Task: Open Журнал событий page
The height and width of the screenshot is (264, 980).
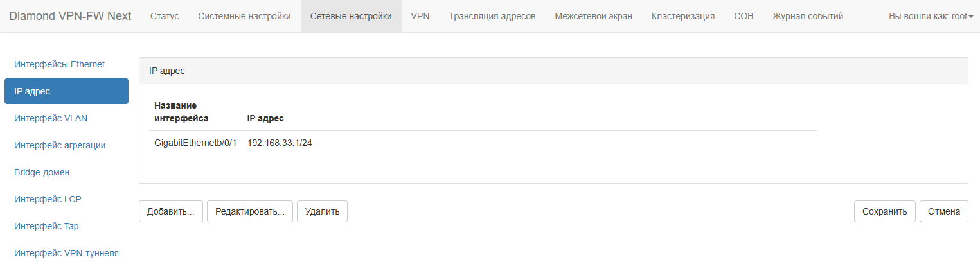Action: coord(808,16)
